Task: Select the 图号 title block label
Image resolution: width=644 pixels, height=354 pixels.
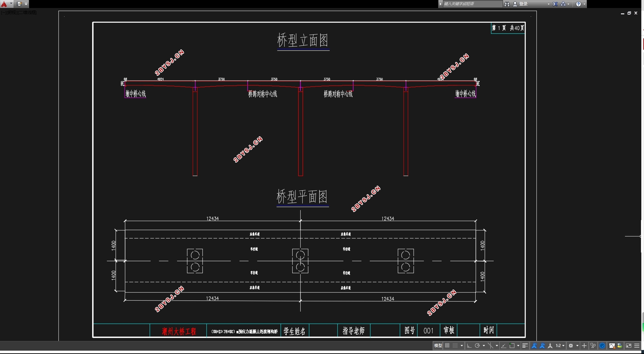Action: point(410,330)
